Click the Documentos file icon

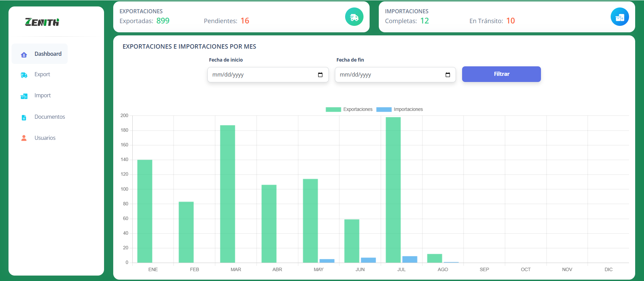coord(24,117)
